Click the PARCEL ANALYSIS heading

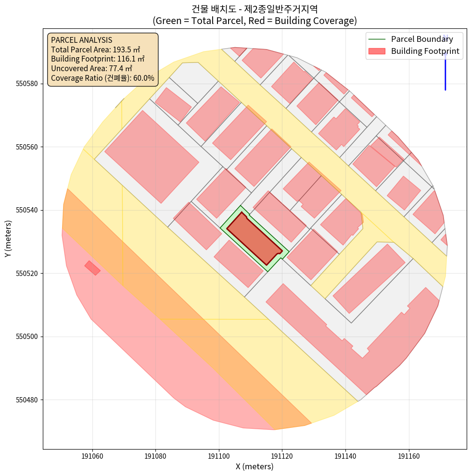81,40
